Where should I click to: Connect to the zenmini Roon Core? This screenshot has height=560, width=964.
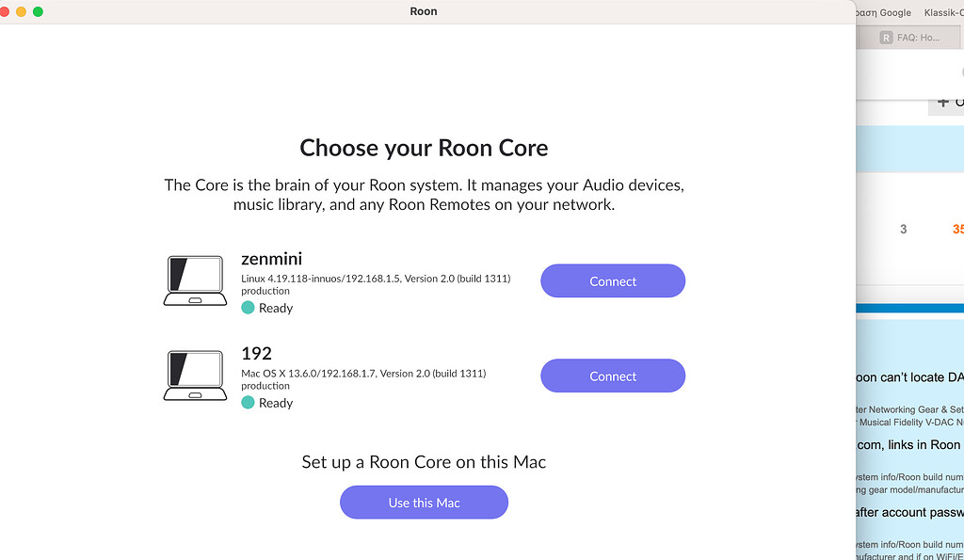613,280
